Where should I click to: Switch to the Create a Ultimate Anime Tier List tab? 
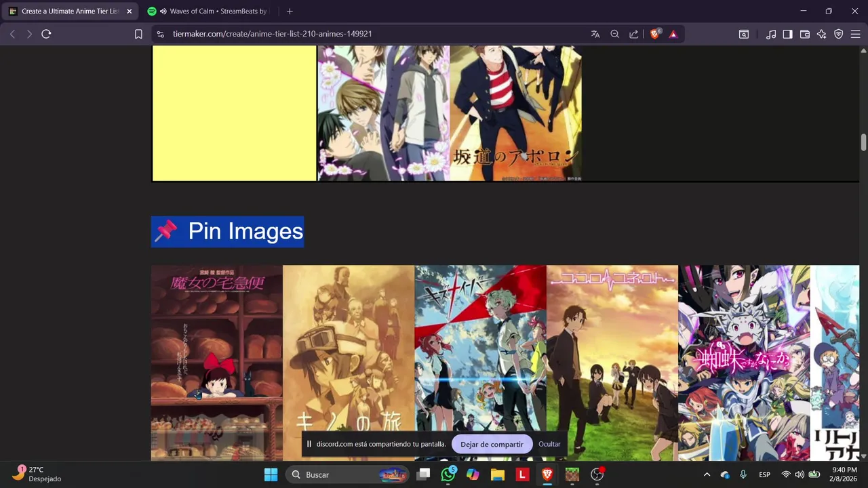coord(71,12)
